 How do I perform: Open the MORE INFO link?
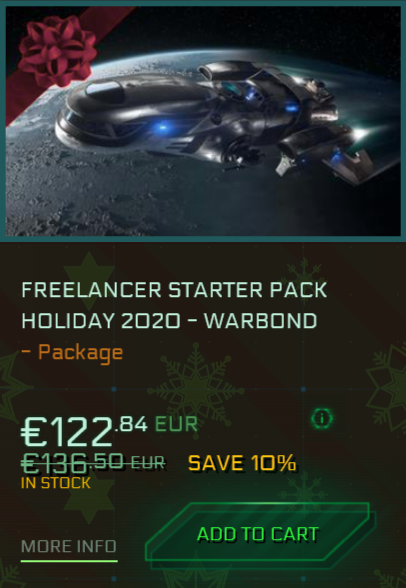pos(69,547)
